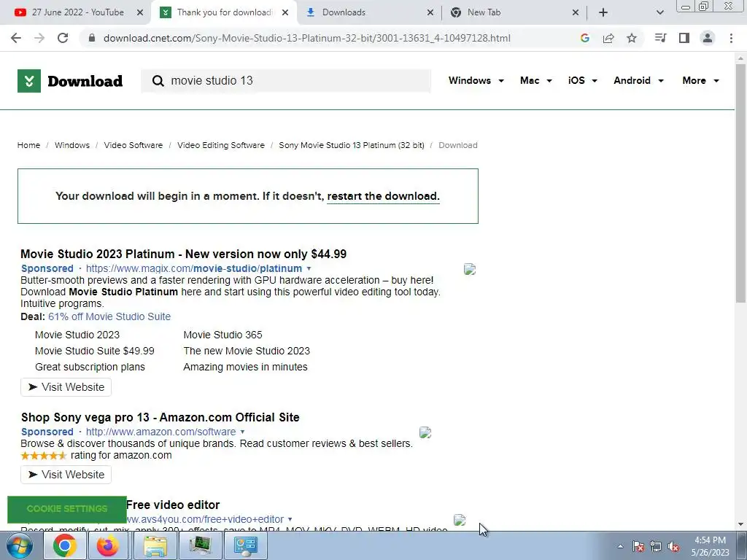
Task: Share this page using share icon
Action: point(608,38)
